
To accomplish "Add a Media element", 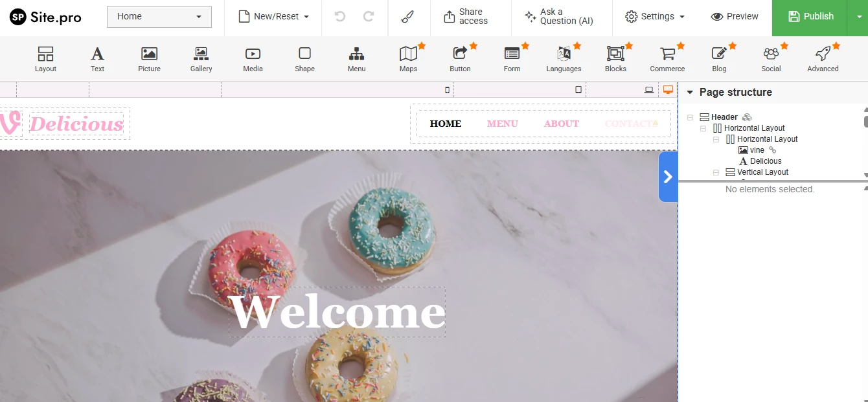I will pyautogui.click(x=253, y=58).
